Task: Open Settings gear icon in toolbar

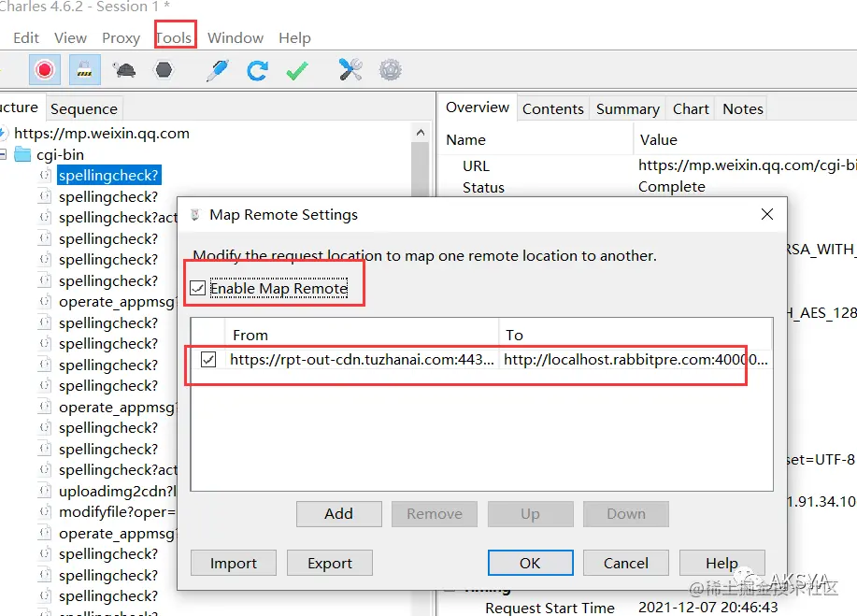Action: click(391, 70)
